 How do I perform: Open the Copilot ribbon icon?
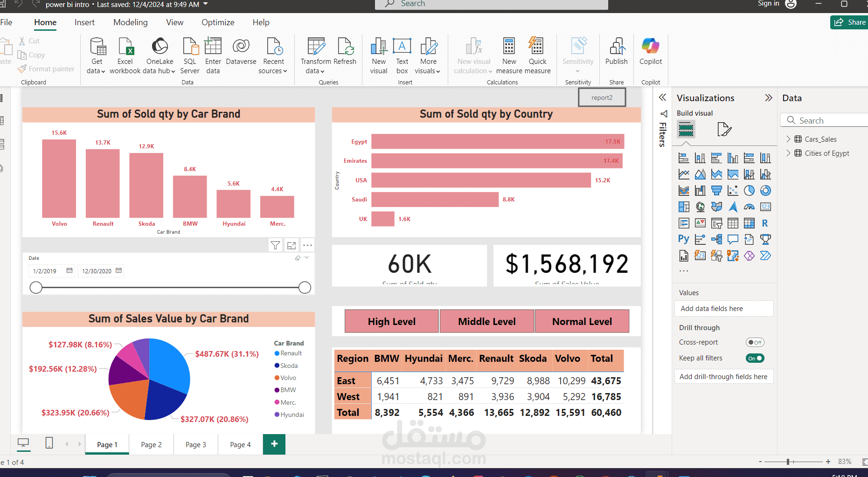coord(651,47)
